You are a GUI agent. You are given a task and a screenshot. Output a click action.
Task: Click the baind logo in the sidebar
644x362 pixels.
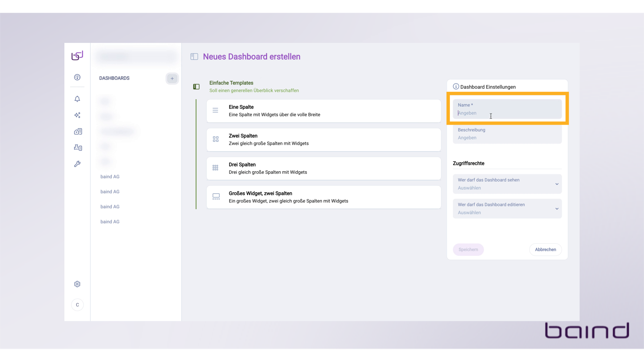coord(77,56)
